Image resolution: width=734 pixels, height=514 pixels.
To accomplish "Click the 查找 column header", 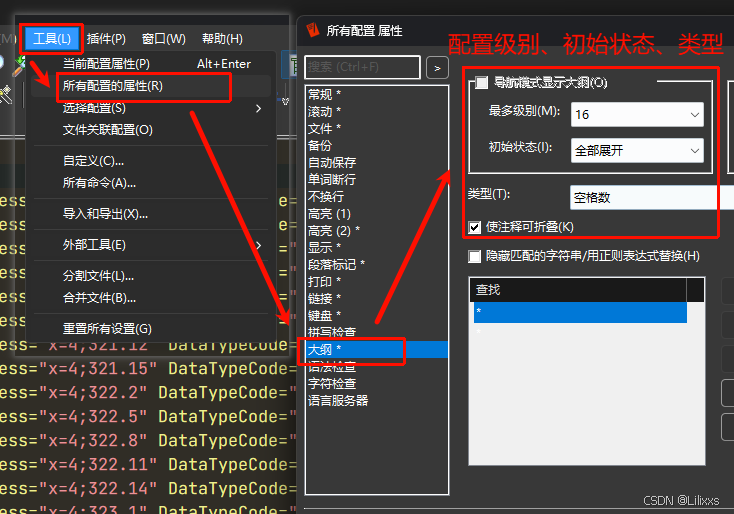I will 578,290.
